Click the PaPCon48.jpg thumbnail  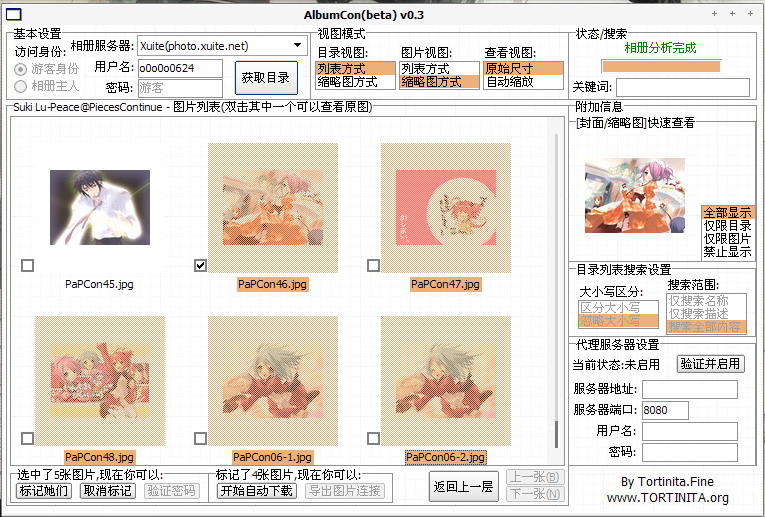coord(100,380)
